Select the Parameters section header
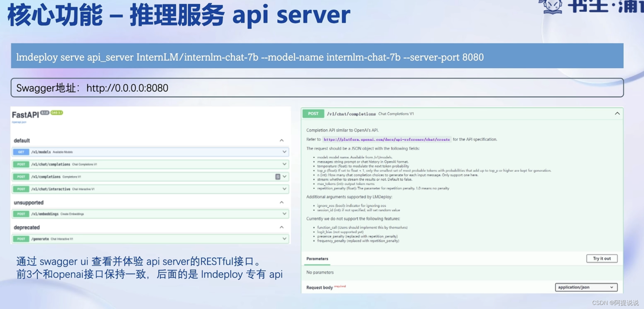 [317, 259]
